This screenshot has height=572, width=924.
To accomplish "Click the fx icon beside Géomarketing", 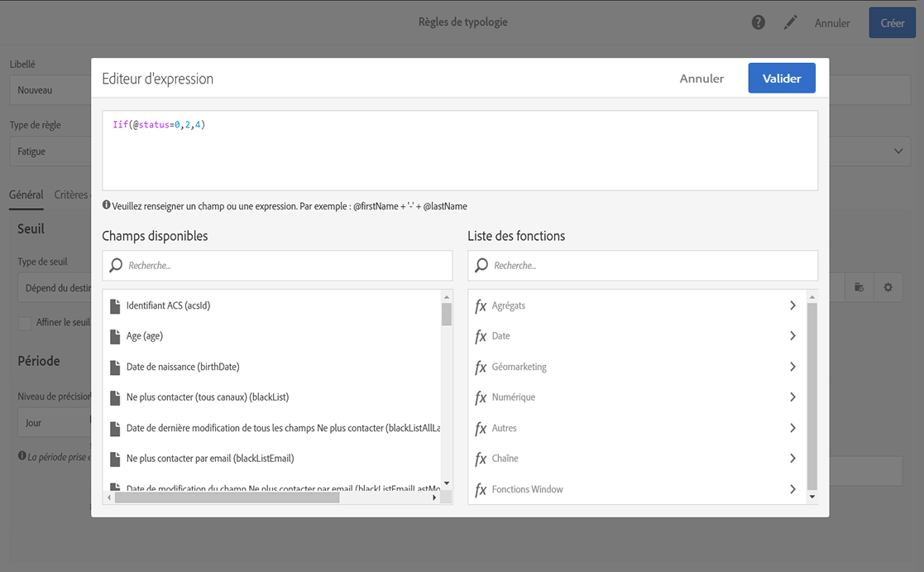I will point(481,368).
